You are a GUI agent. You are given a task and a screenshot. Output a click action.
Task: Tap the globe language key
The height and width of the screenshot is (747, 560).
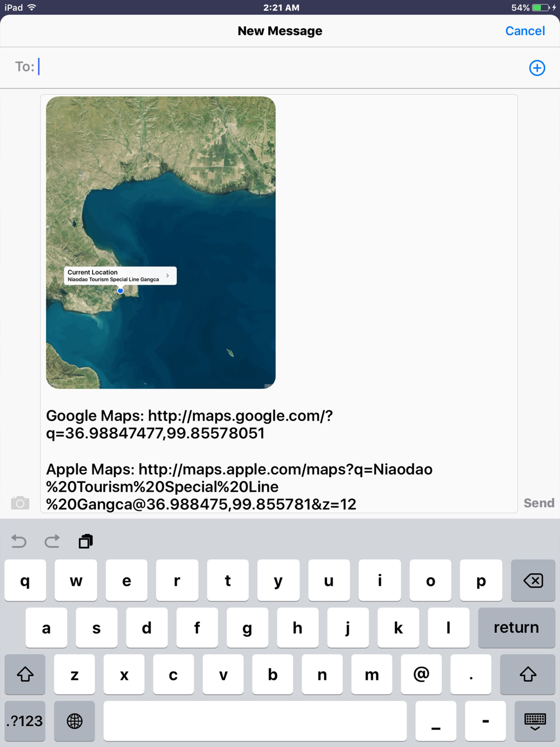coord(74,721)
